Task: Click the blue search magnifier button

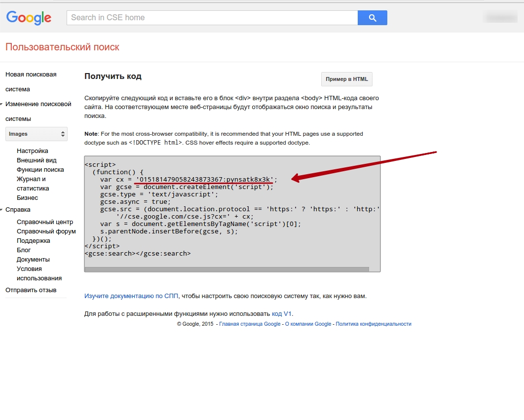Action: (373, 18)
